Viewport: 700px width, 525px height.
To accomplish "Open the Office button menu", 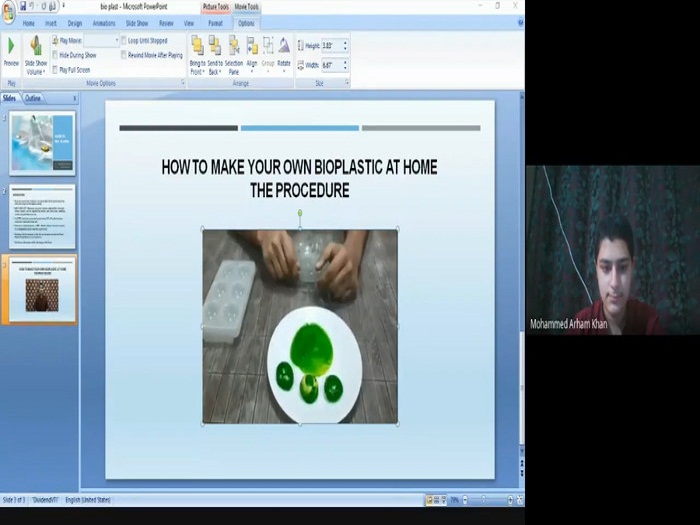I will 8,12.
